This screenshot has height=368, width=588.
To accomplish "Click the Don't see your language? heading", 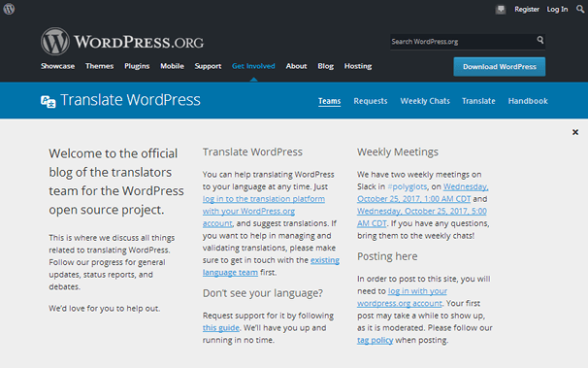I will (x=263, y=293).
